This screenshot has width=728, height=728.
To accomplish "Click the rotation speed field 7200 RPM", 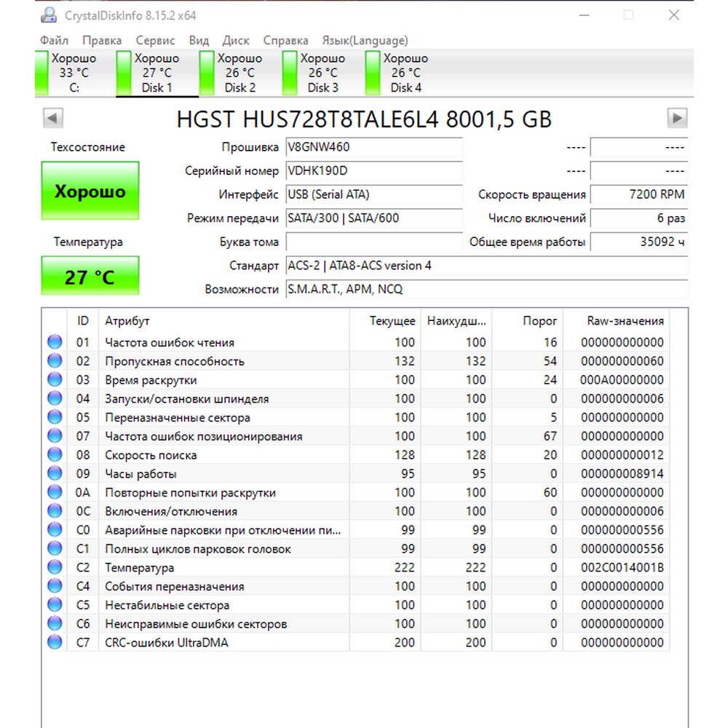I will point(639,194).
